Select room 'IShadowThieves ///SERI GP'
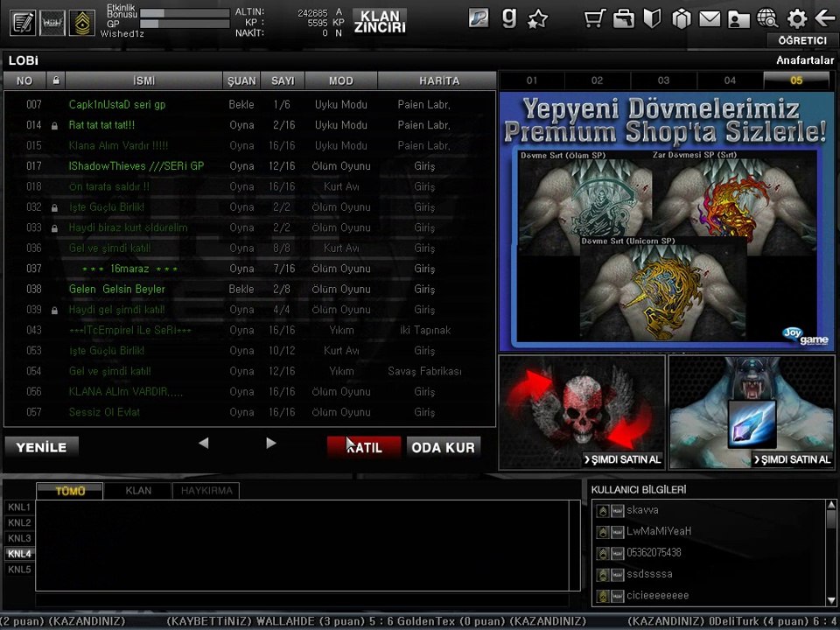This screenshot has width=840, height=630. click(249, 166)
